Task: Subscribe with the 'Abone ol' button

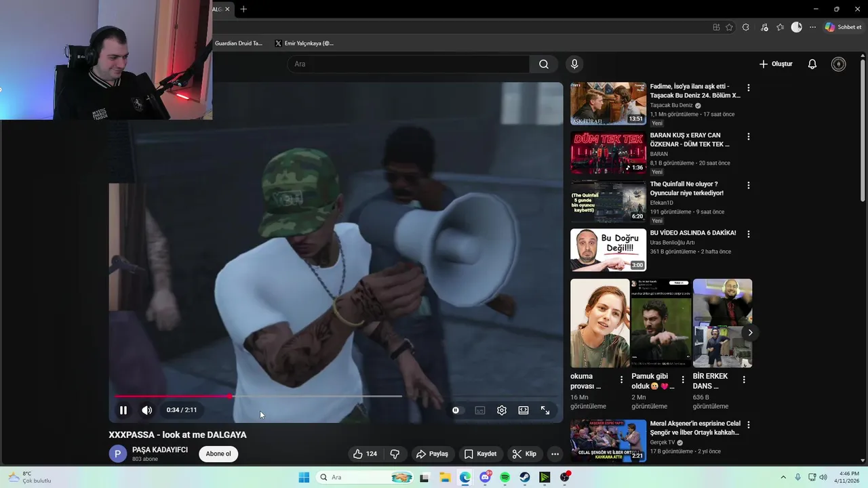Action: pos(218,454)
